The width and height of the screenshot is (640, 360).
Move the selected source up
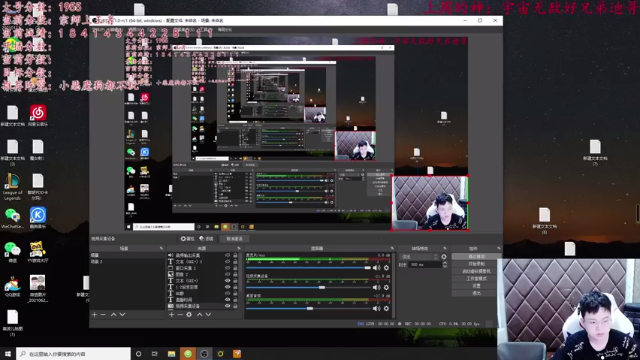200,315
